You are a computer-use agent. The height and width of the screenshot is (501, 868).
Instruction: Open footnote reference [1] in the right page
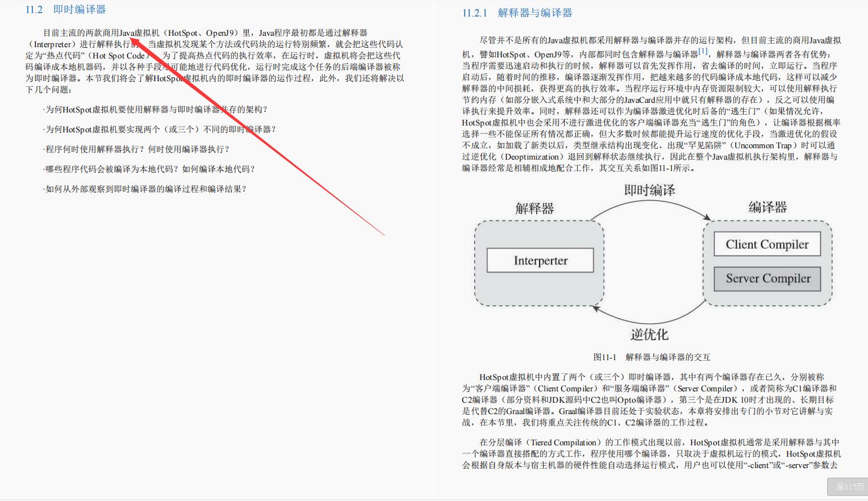(x=703, y=51)
